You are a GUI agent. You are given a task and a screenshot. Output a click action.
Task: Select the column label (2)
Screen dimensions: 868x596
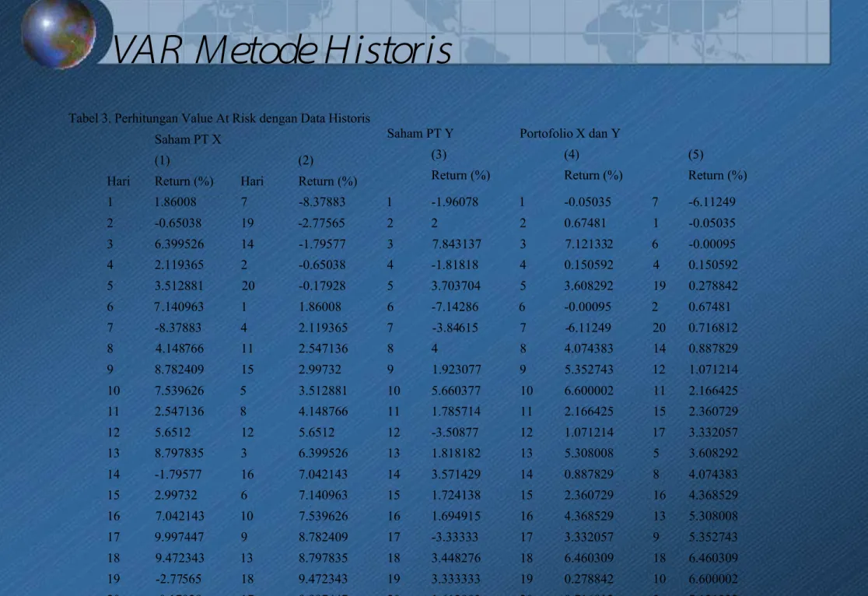tap(306, 160)
